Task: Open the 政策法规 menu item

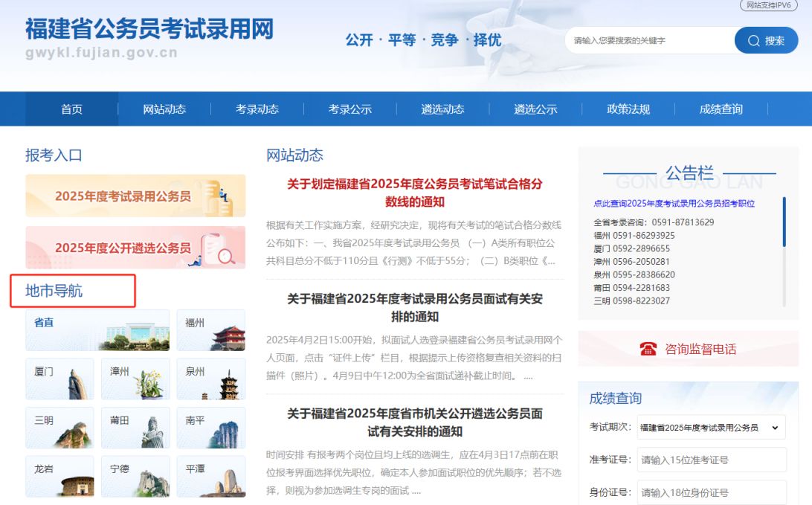Action: click(x=628, y=109)
